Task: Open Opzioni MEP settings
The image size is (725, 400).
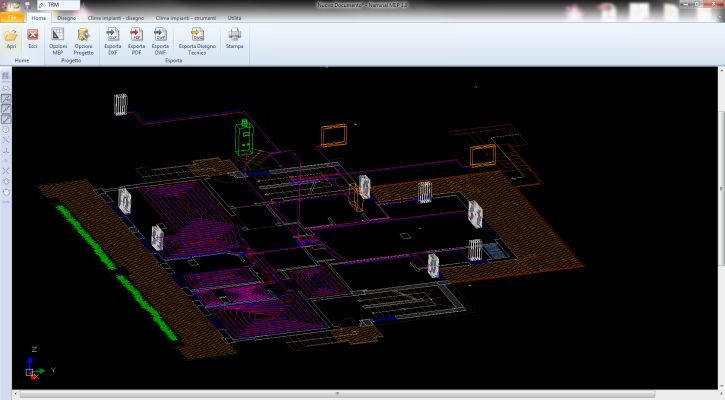Action: (x=58, y=37)
